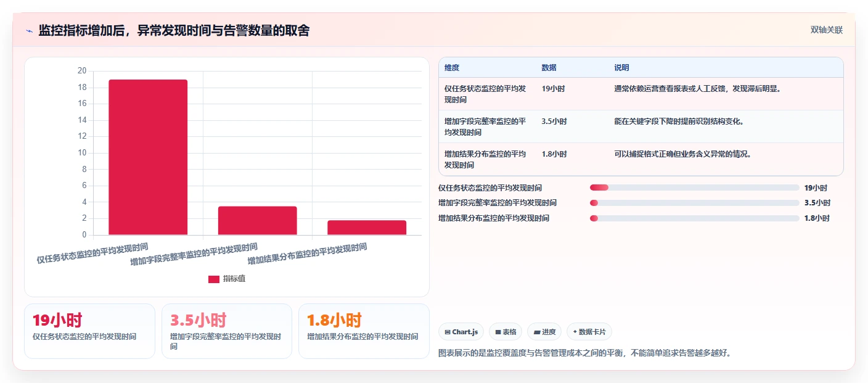Viewport: 868px width, 383px height.
Task: Click table cell 3.5小时
Action: pos(554,121)
